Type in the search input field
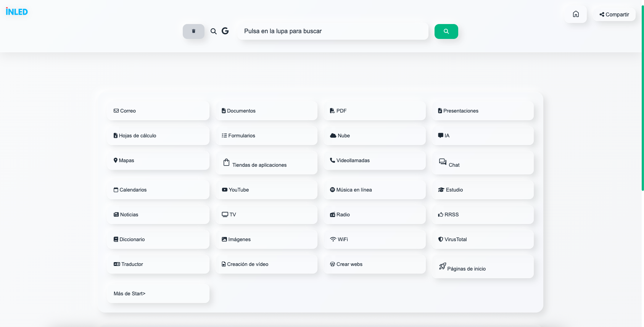 pyautogui.click(x=333, y=31)
